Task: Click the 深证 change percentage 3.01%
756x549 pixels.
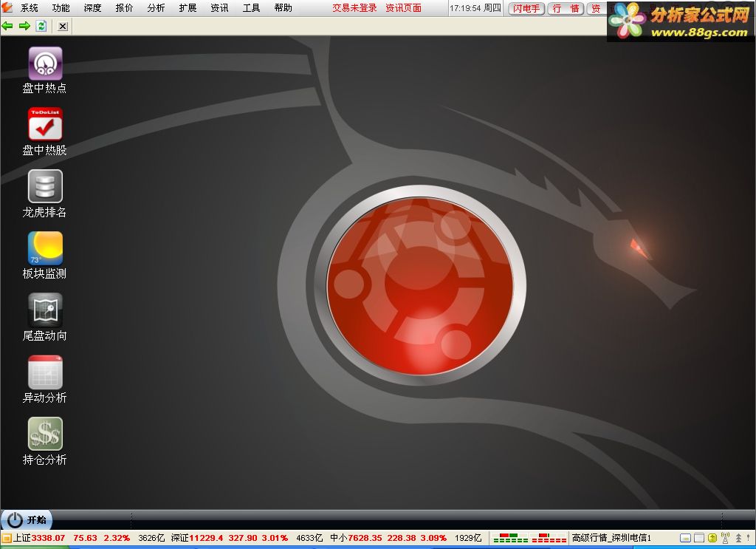Action: click(275, 538)
